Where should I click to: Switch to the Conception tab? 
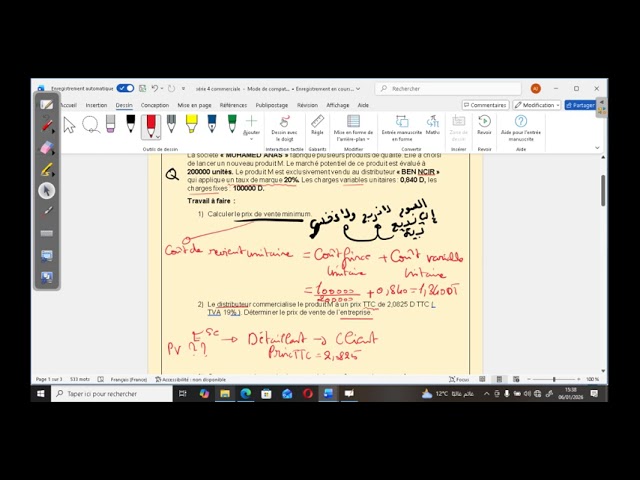click(x=155, y=105)
